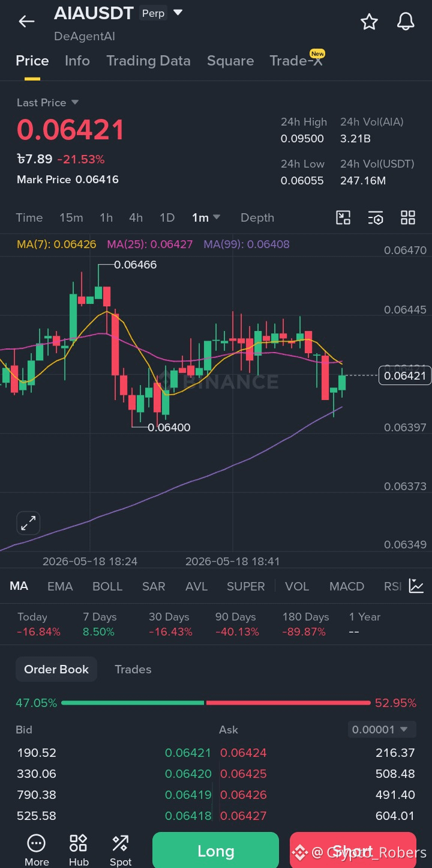Tap the green Long button
The width and height of the screenshot is (432, 868).
click(x=216, y=850)
